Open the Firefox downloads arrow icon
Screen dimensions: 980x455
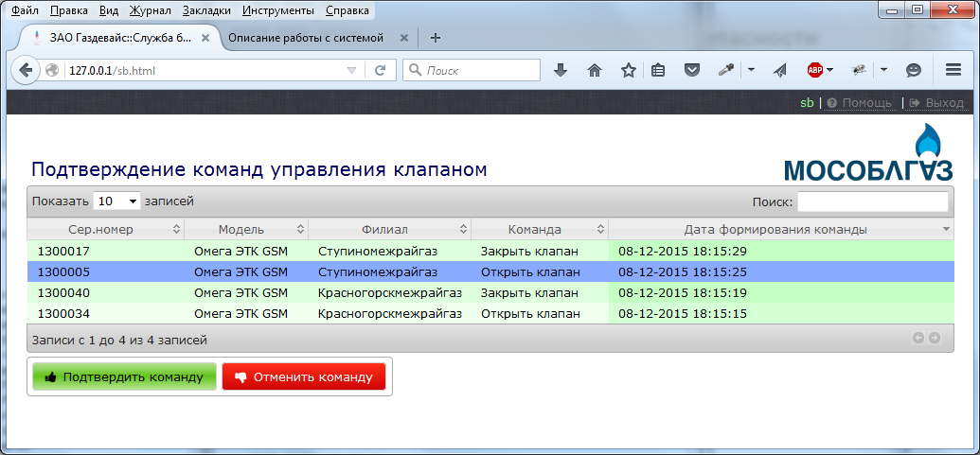coord(561,71)
